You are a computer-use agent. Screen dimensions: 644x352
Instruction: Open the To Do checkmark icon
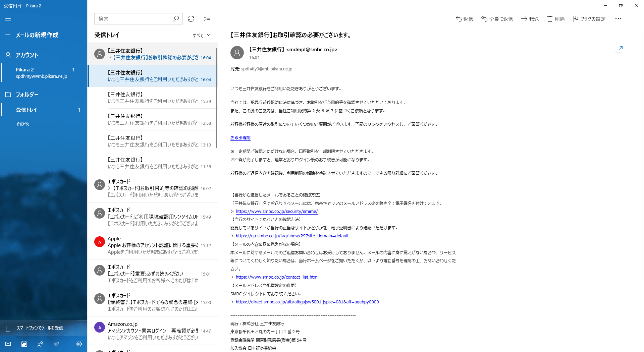56,344
